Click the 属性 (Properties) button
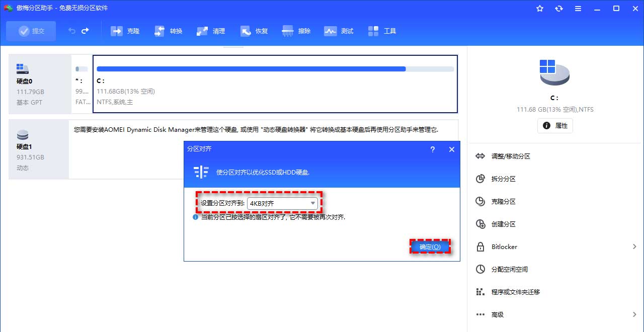This screenshot has height=332, width=644. coord(555,126)
